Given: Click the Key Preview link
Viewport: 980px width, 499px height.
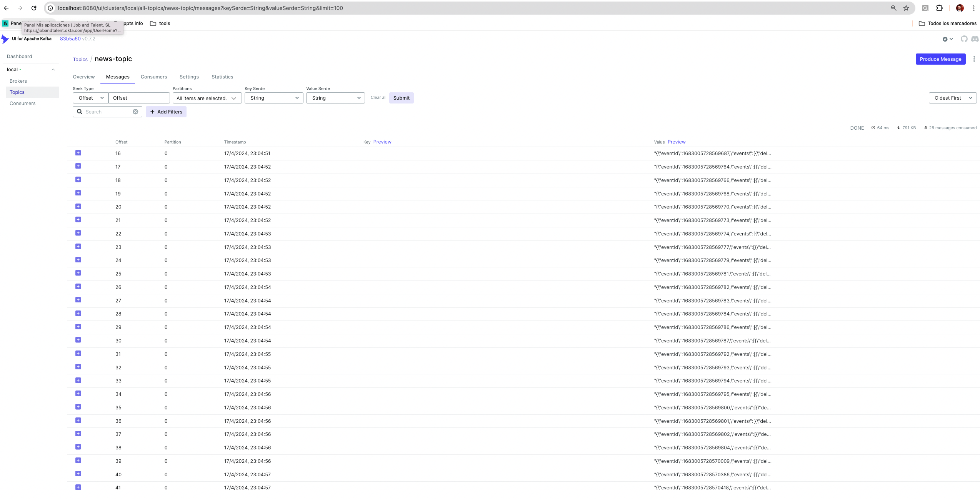Looking at the screenshot, I should point(382,142).
